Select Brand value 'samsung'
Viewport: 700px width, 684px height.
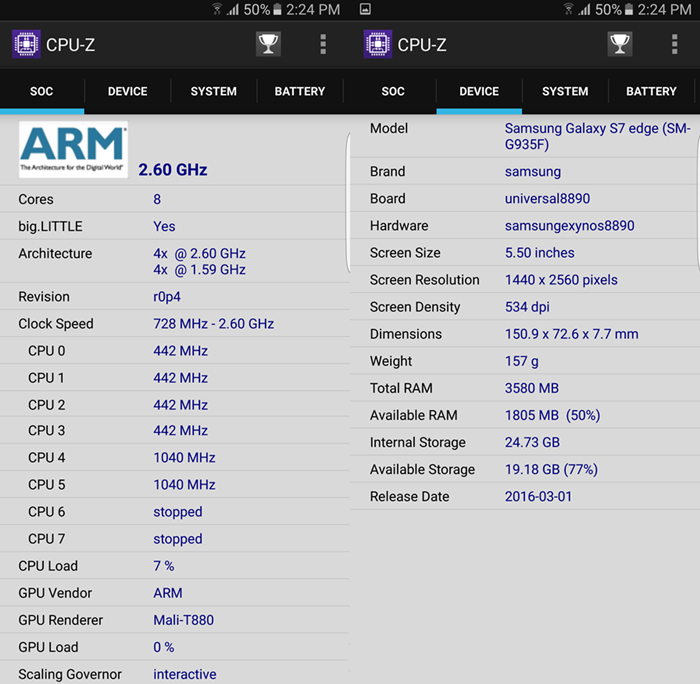click(x=533, y=172)
